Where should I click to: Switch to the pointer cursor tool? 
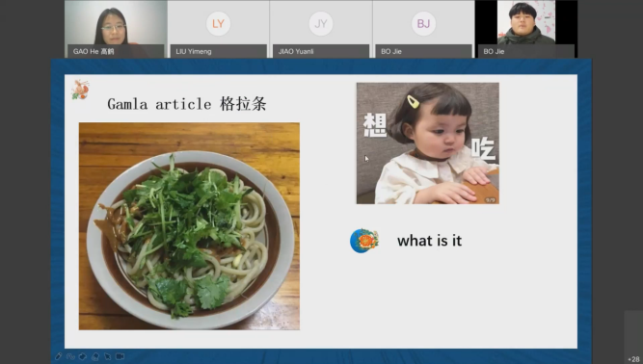[107, 356]
